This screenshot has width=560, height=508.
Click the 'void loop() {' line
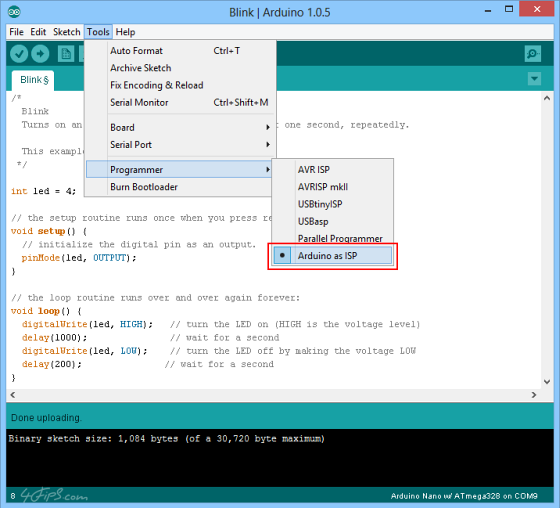(x=46, y=311)
